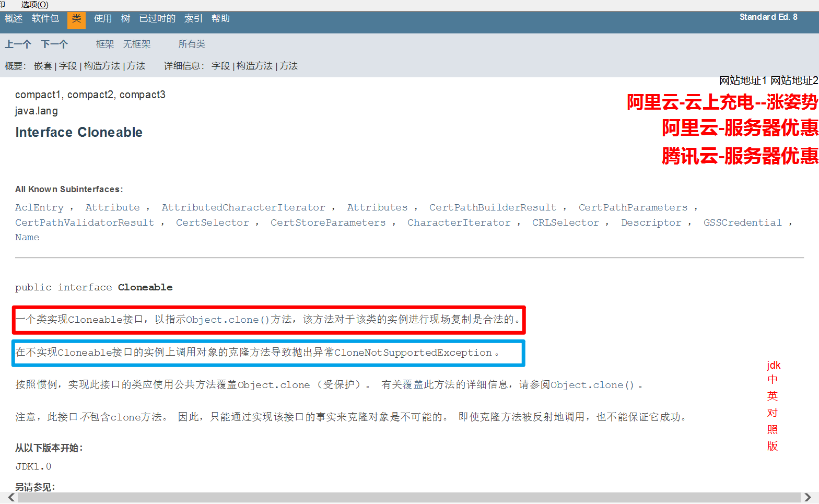Image resolution: width=819 pixels, height=504 pixels.
Task: Go to the 概述 overview page
Action: tap(14, 19)
